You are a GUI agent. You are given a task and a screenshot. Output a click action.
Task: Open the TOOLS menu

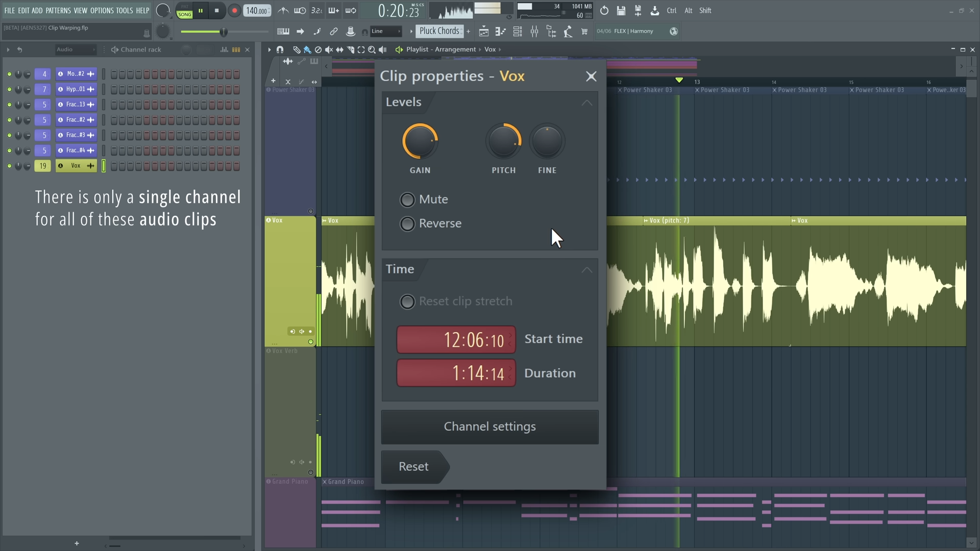[125, 10]
